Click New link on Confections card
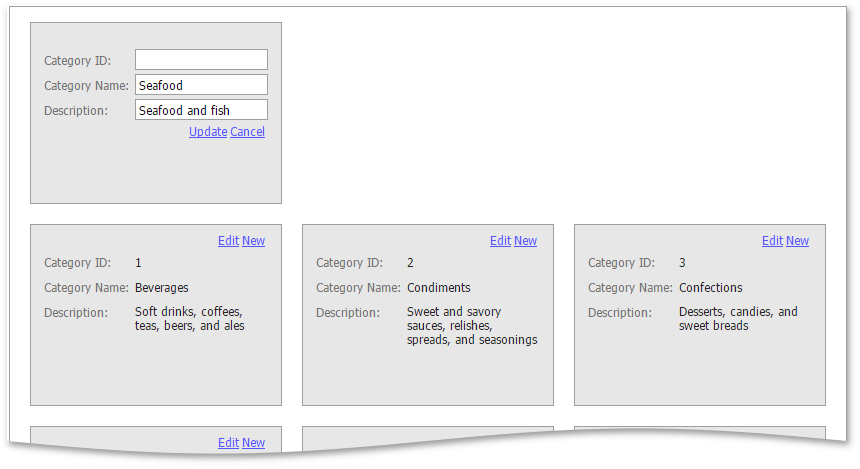This screenshot has height=469, width=860. (797, 241)
